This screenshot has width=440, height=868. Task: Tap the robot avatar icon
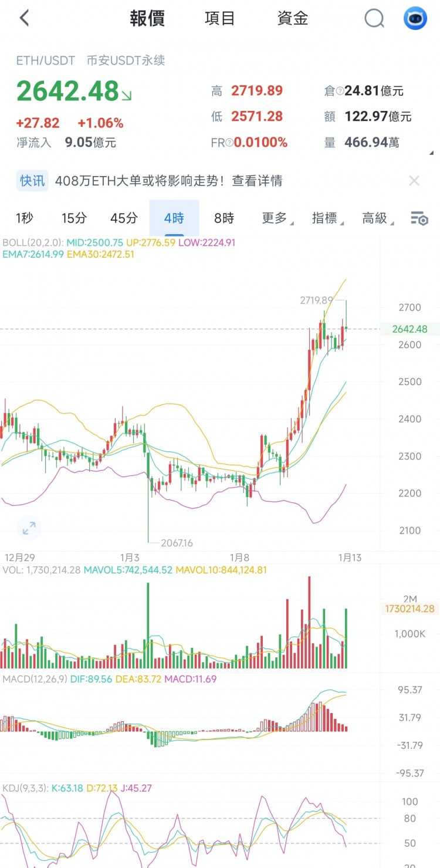415,19
